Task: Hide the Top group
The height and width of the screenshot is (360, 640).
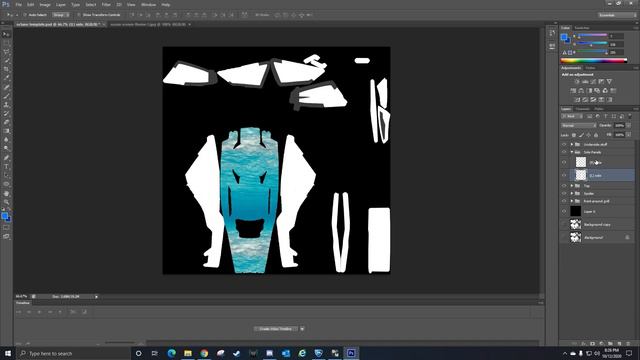Action: pos(564,186)
